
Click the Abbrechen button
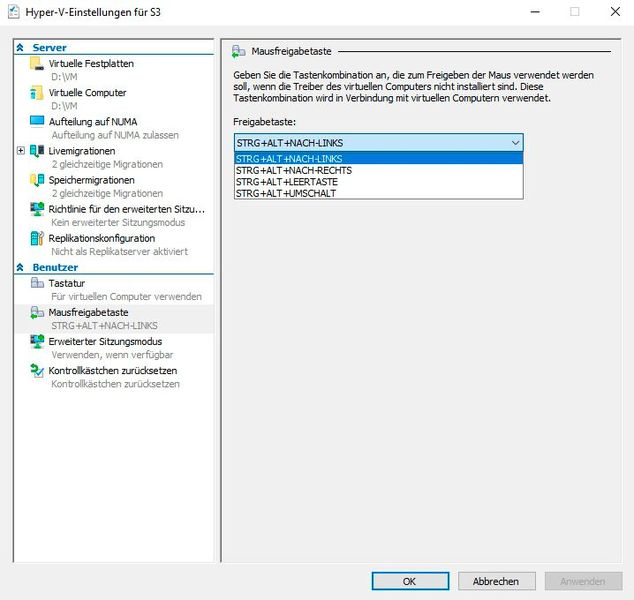click(x=497, y=581)
